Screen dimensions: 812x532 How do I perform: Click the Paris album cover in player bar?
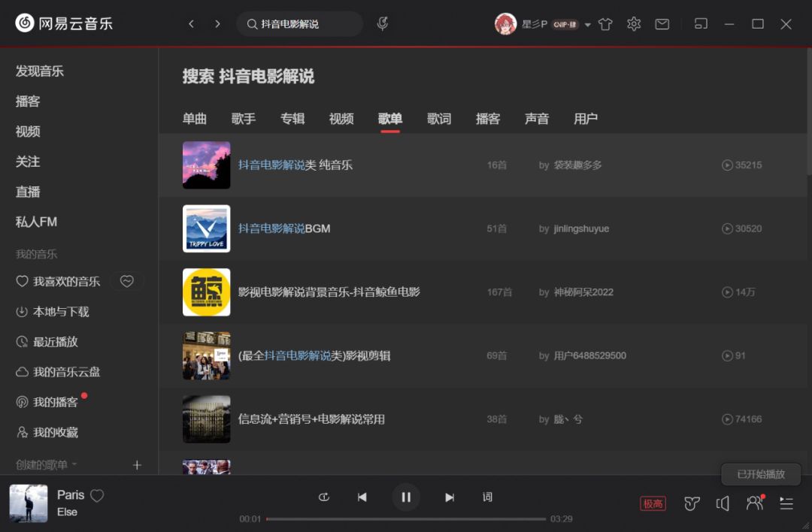pyautogui.click(x=29, y=503)
